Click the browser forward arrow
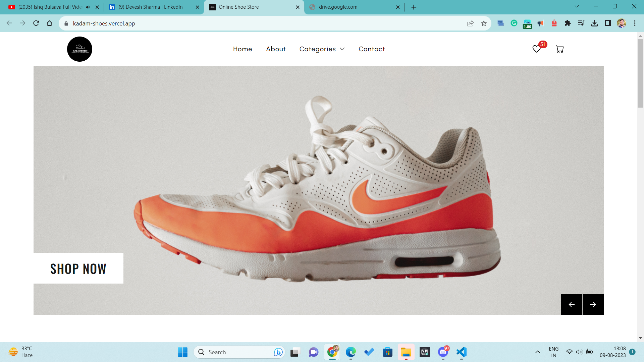 click(22, 23)
